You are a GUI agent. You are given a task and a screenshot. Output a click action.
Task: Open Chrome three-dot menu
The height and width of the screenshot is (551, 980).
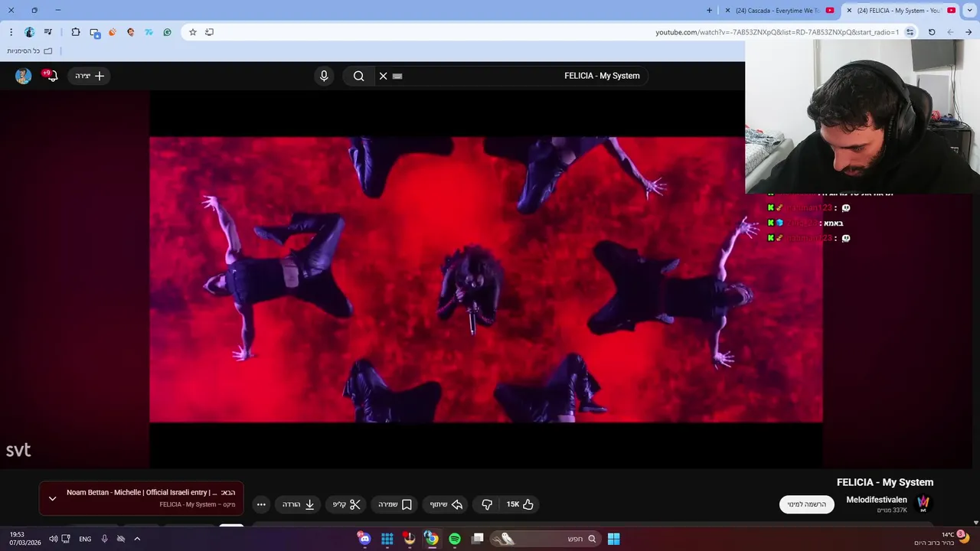(11, 32)
